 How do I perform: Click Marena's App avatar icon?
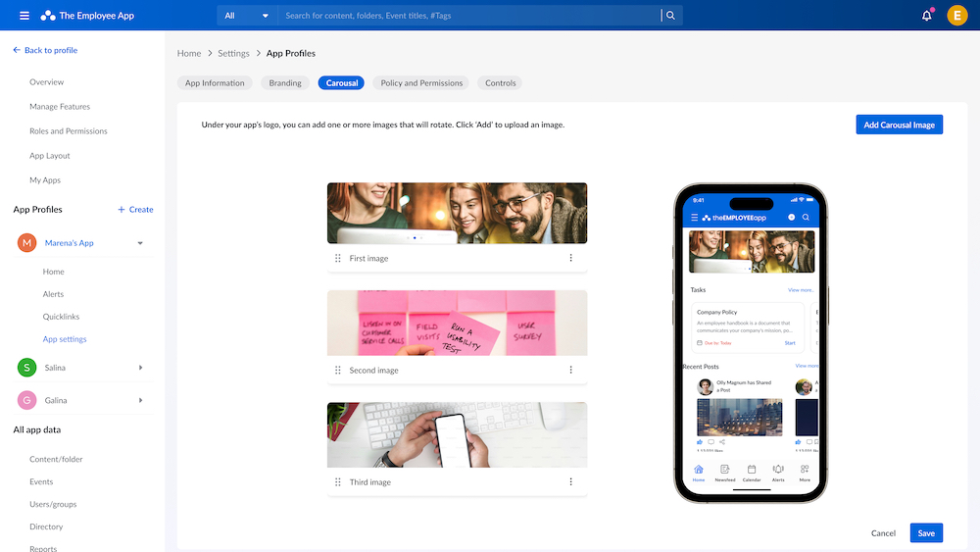click(x=26, y=242)
